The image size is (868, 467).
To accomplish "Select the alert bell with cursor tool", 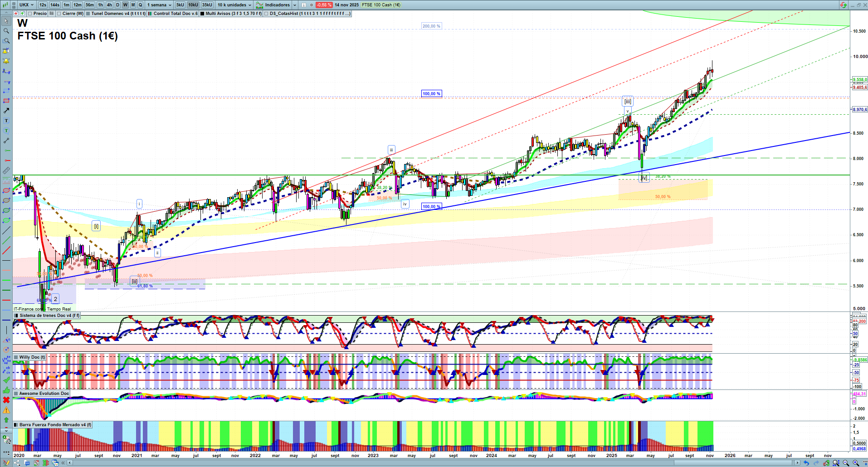I will (x=6, y=51).
